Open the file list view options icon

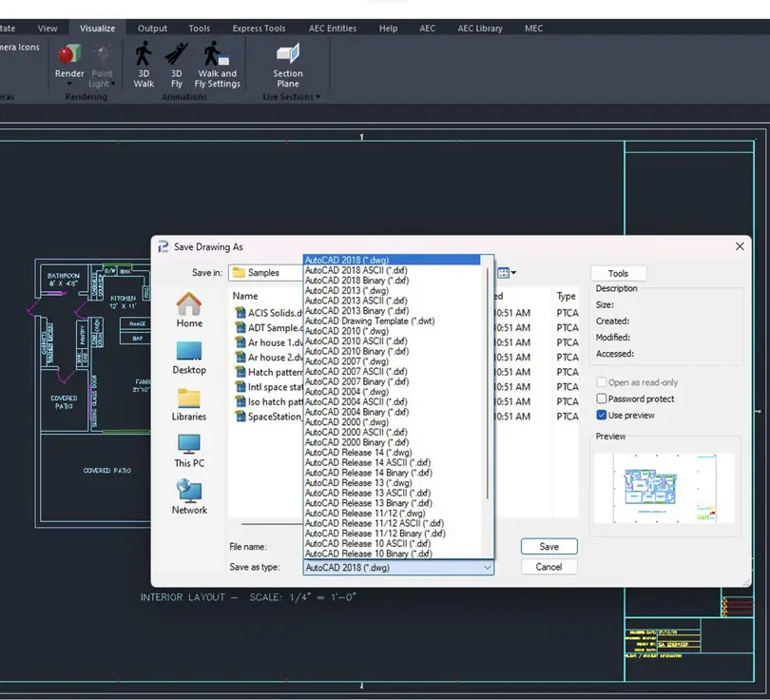coord(507,273)
